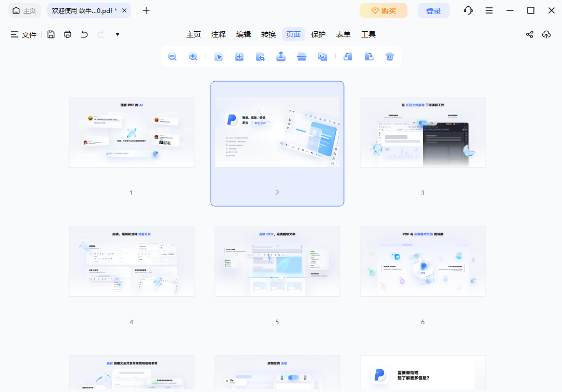Rotate selected page clockwise
Screen dimensions: 562x392
[x=369, y=57]
